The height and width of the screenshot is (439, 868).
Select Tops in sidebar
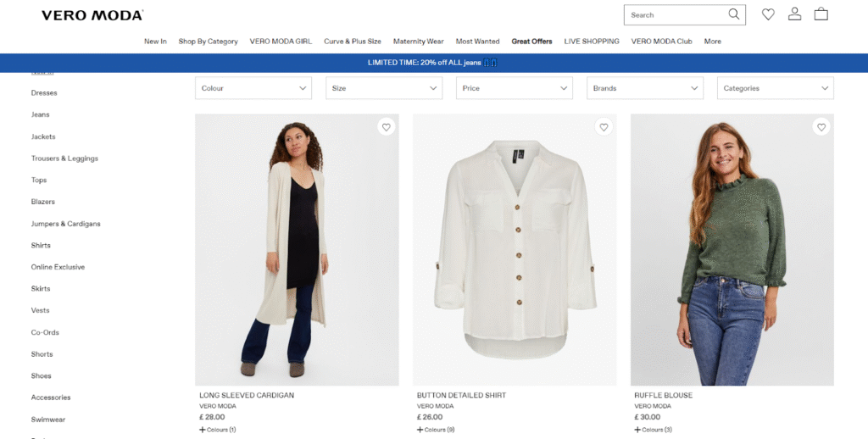(x=39, y=180)
